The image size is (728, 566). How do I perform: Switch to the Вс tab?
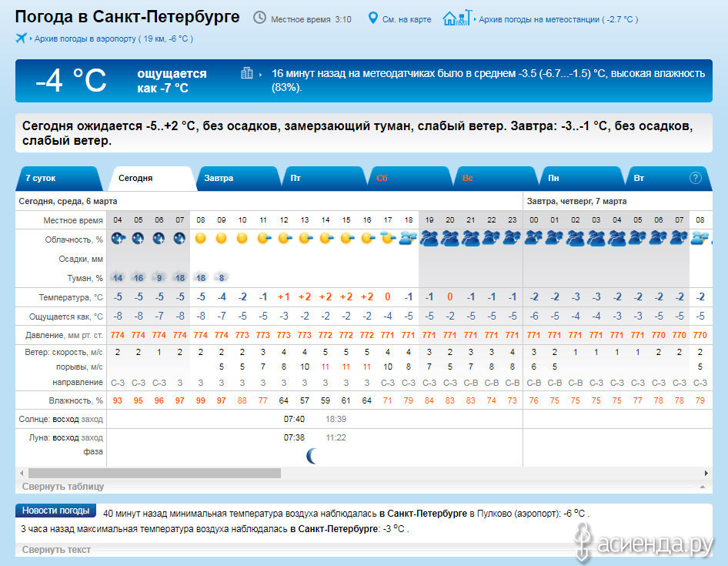click(x=496, y=179)
